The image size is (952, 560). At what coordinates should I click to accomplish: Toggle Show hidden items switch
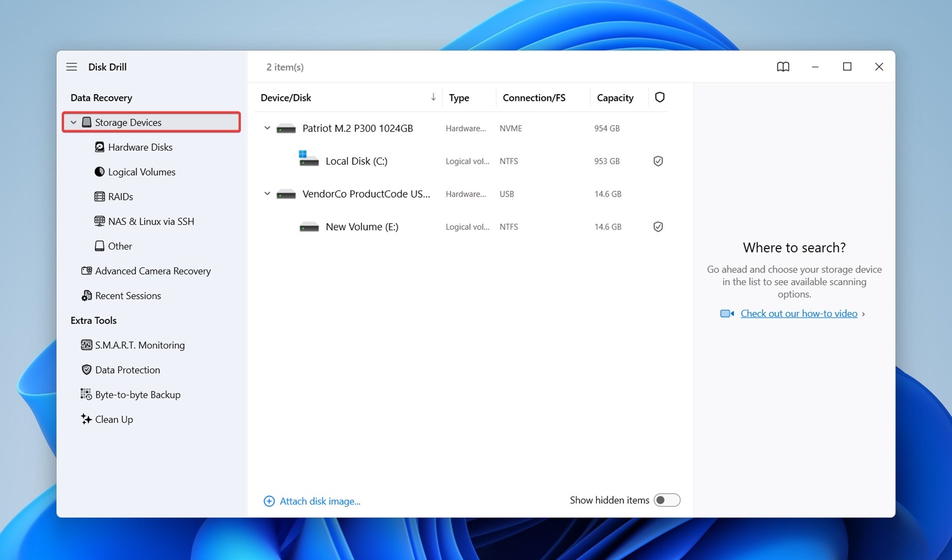[667, 500]
